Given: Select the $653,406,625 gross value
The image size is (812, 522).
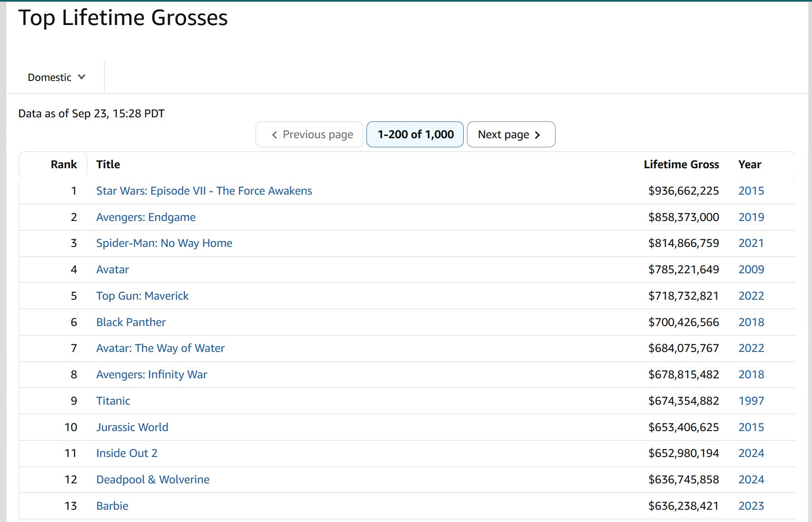Looking at the screenshot, I should [683, 427].
